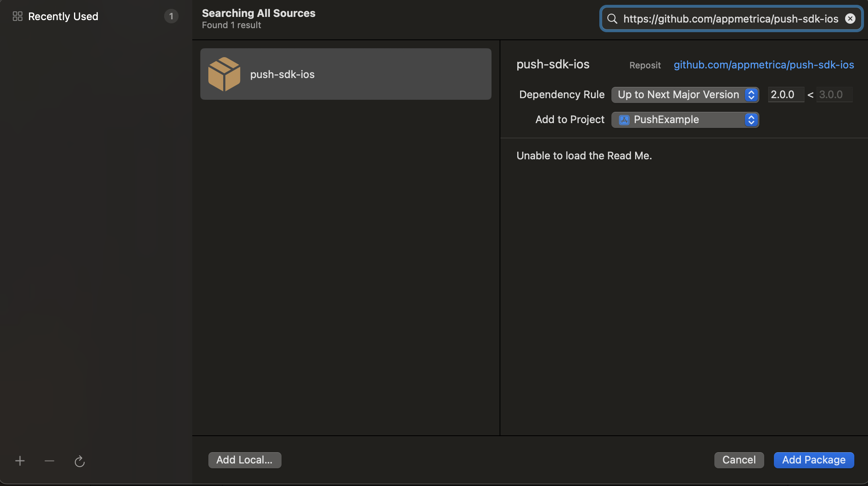Select Recently Used in sidebar
The image size is (868, 486).
[63, 16]
